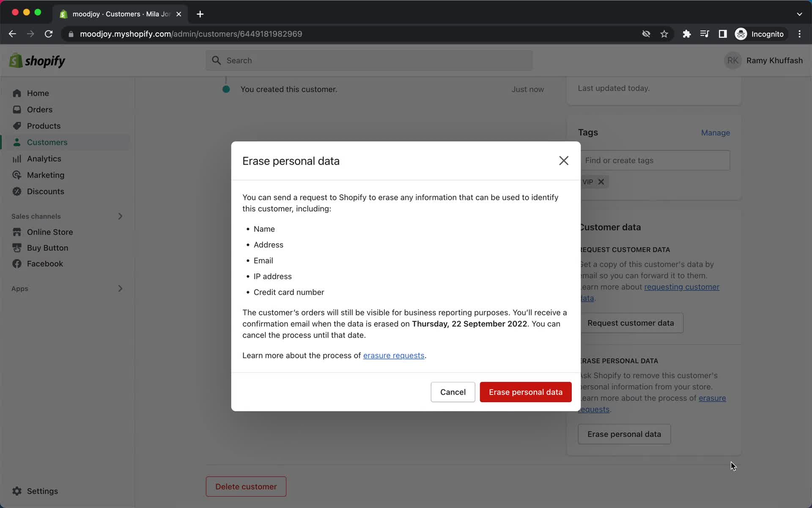Click the Manage tags link

(x=716, y=133)
